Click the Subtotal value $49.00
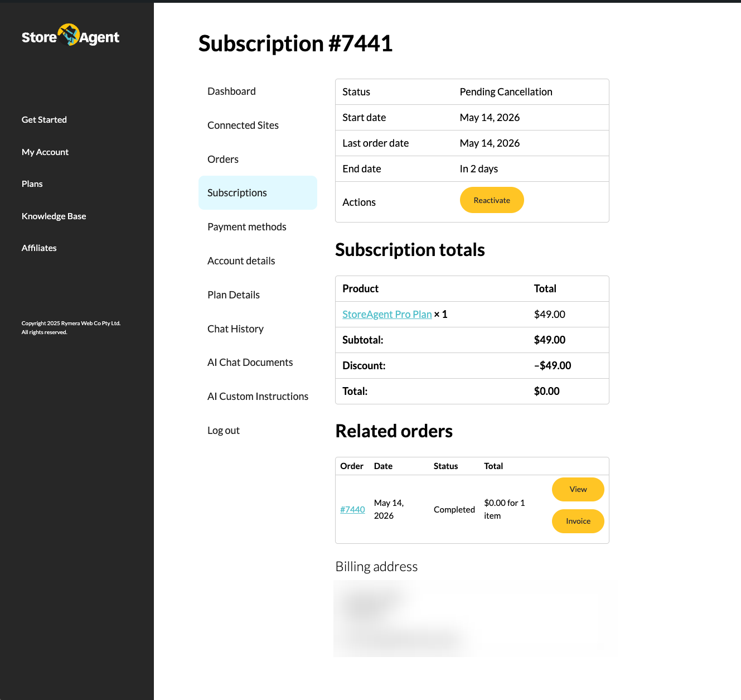The width and height of the screenshot is (741, 700). [550, 340]
